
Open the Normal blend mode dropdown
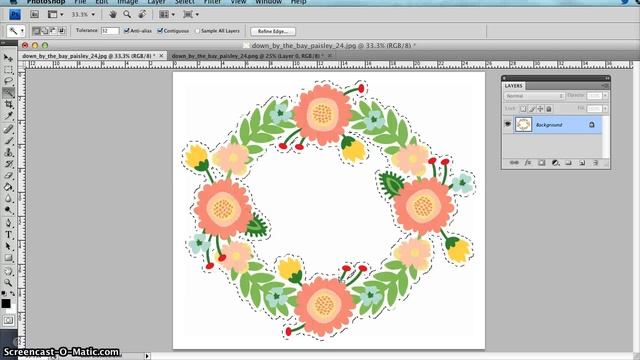(534, 96)
